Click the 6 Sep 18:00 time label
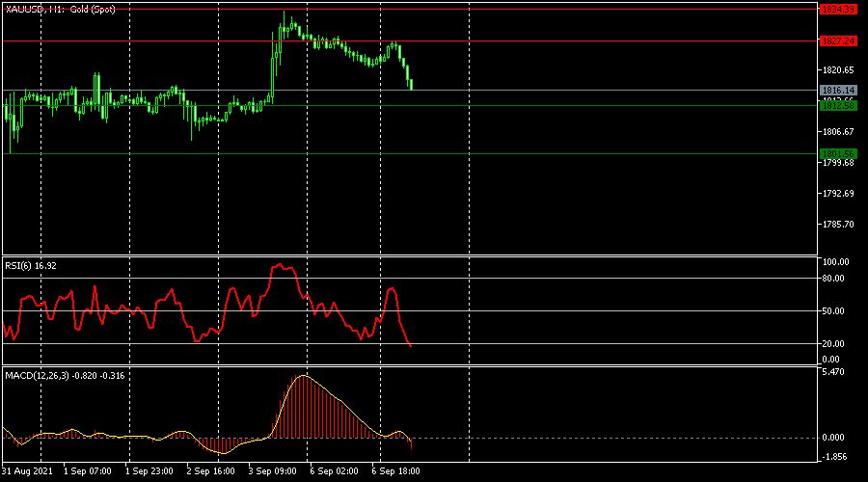Screen dimensions: 868x482 click(x=395, y=471)
